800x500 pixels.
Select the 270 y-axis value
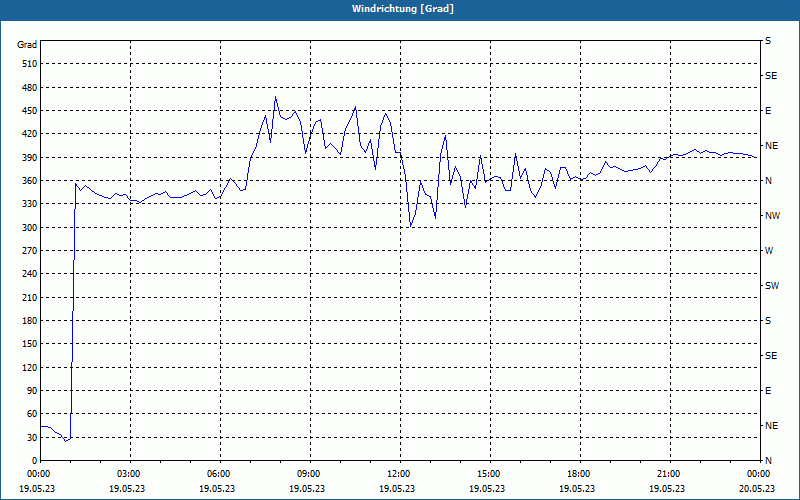[30, 251]
